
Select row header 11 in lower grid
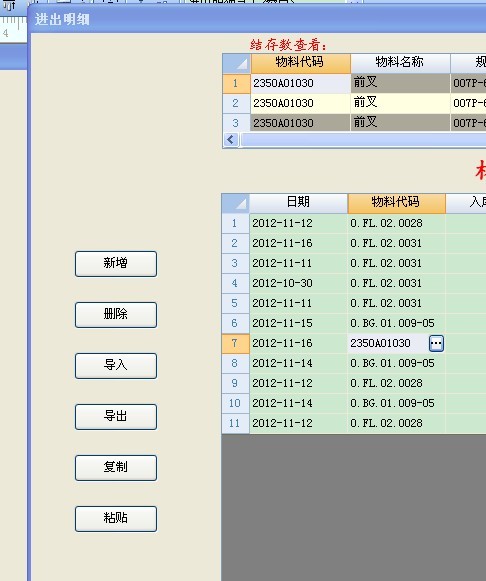pos(236,423)
